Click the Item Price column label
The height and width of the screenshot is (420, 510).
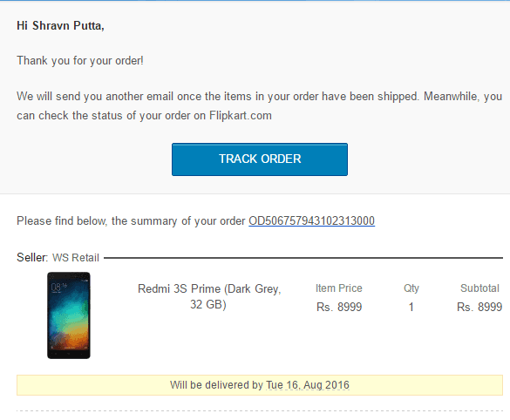[338, 288]
